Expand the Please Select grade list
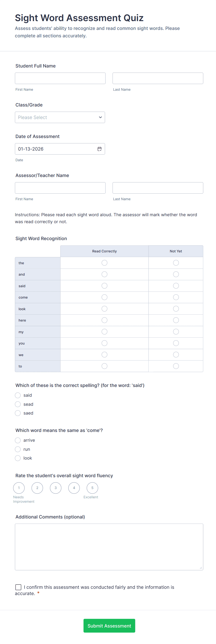The image size is (216, 644). click(x=60, y=117)
